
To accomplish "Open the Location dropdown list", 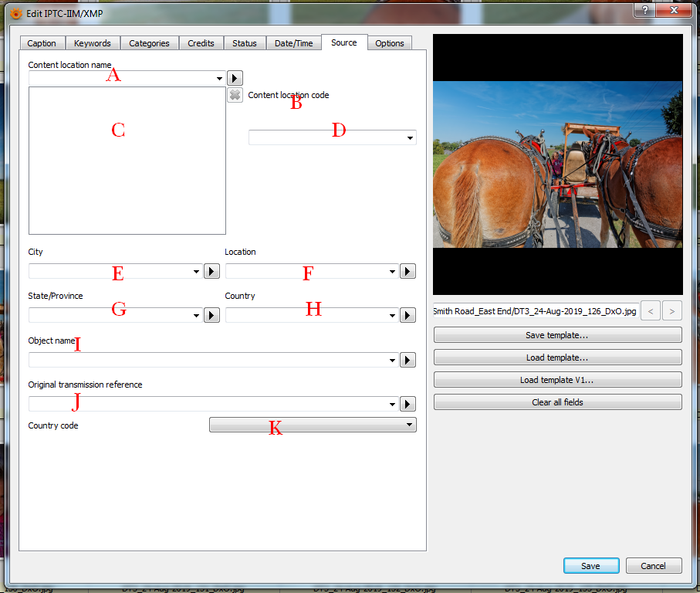I will (392, 272).
